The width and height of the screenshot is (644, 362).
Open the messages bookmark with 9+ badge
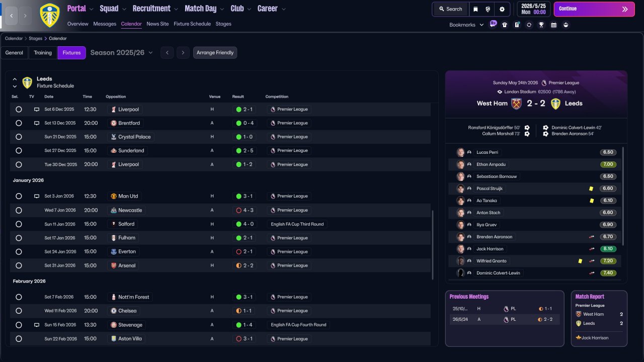coord(493,24)
